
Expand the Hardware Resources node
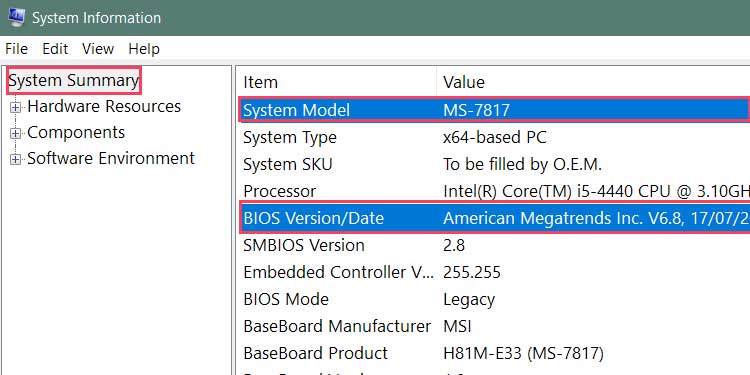click(x=16, y=108)
